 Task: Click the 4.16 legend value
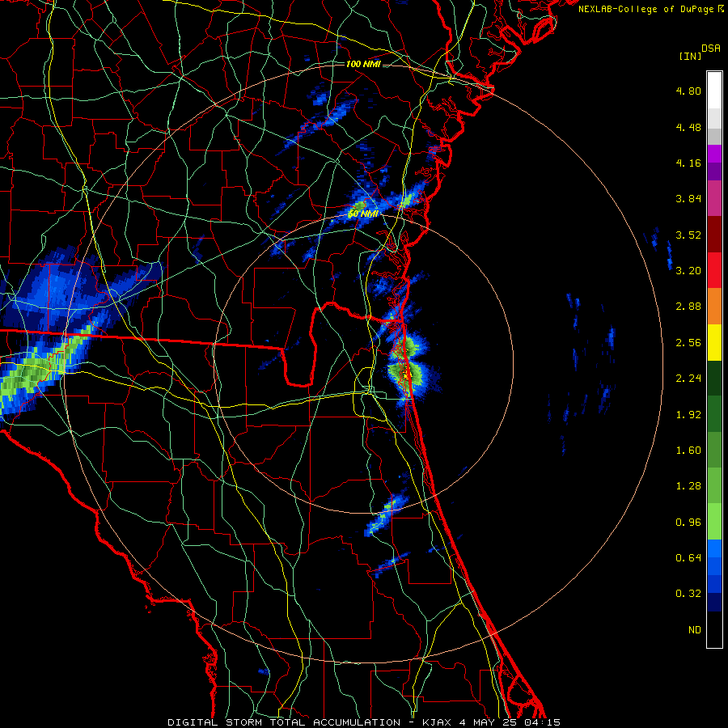point(688,163)
